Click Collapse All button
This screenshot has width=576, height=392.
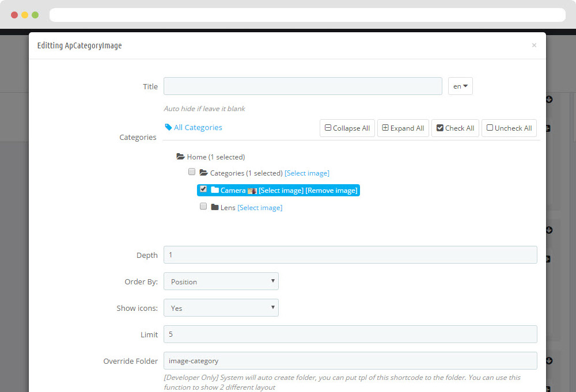point(347,128)
